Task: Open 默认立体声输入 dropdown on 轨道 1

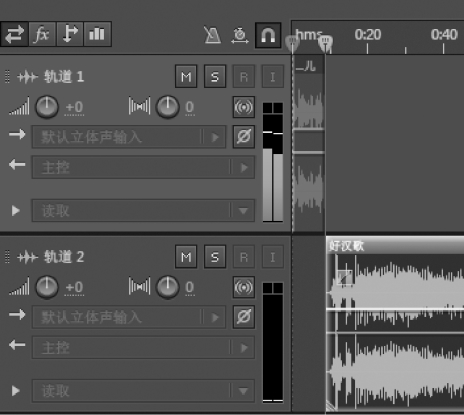Action: click(x=129, y=137)
